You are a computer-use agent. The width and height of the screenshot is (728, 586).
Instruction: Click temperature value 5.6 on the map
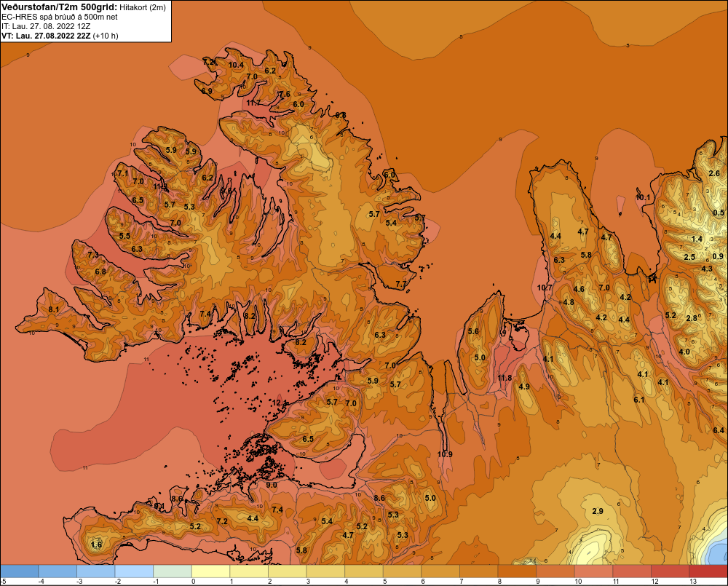coord(473,331)
